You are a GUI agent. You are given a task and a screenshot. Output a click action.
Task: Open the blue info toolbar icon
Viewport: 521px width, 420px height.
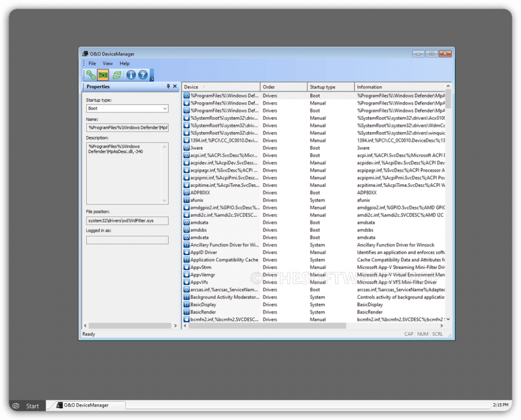(x=131, y=75)
